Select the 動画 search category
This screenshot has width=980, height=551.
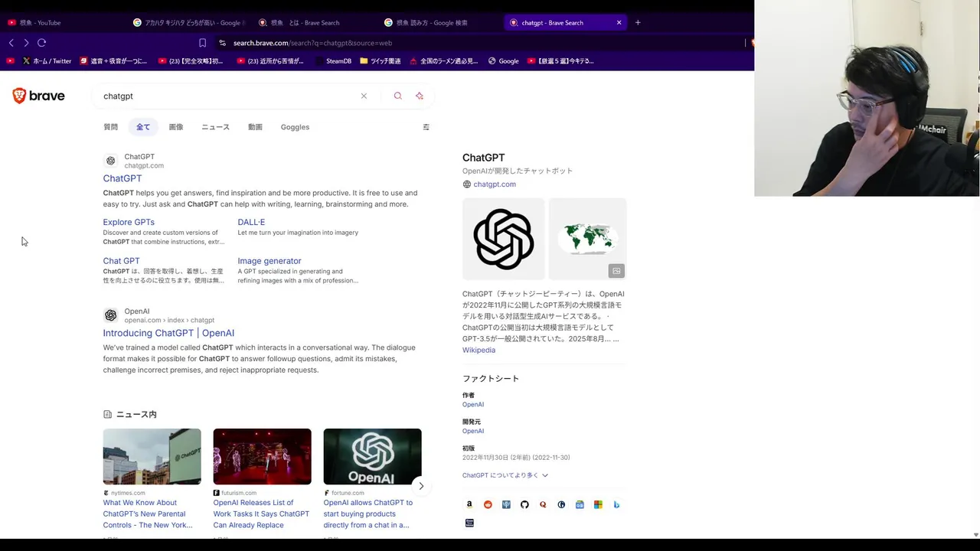click(255, 127)
